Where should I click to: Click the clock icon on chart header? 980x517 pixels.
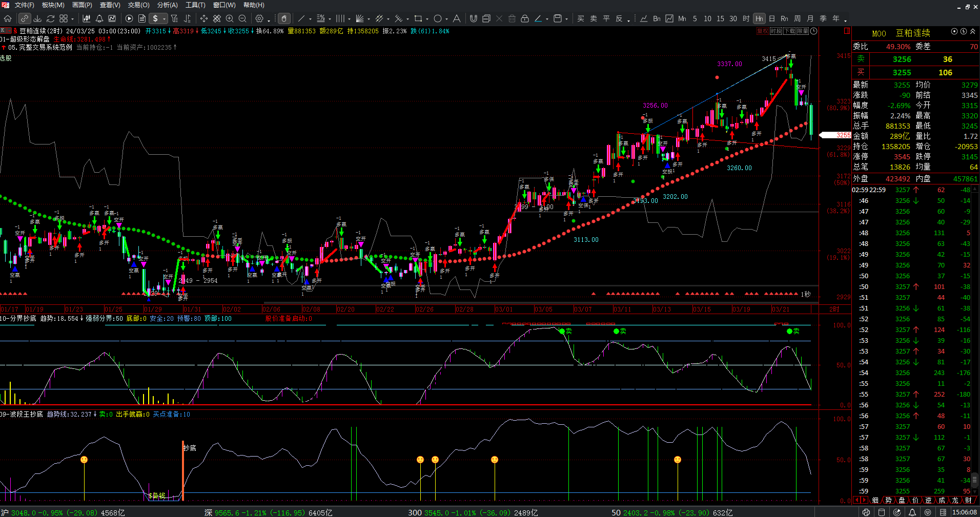click(x=813, y=31)
